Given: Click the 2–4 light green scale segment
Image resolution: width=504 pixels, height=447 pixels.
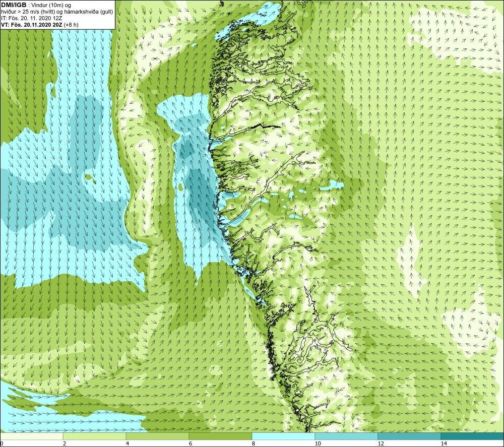Looking at the screenshot, I should [x=95, y=436].
